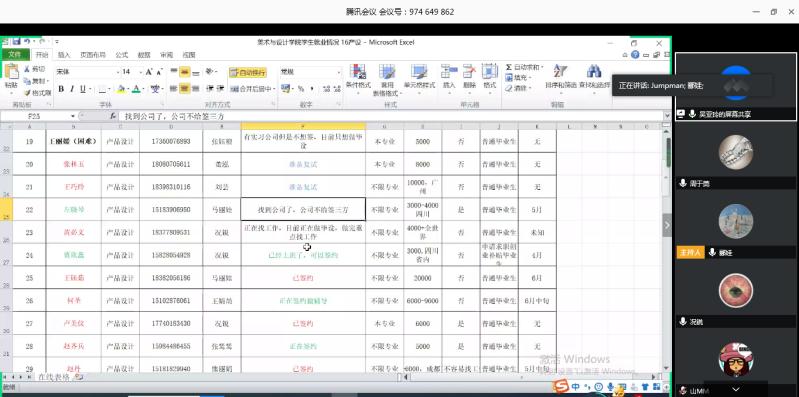Click the 主持人 host badge
This screenshot has height=397, width=799.
pos(690,252)
